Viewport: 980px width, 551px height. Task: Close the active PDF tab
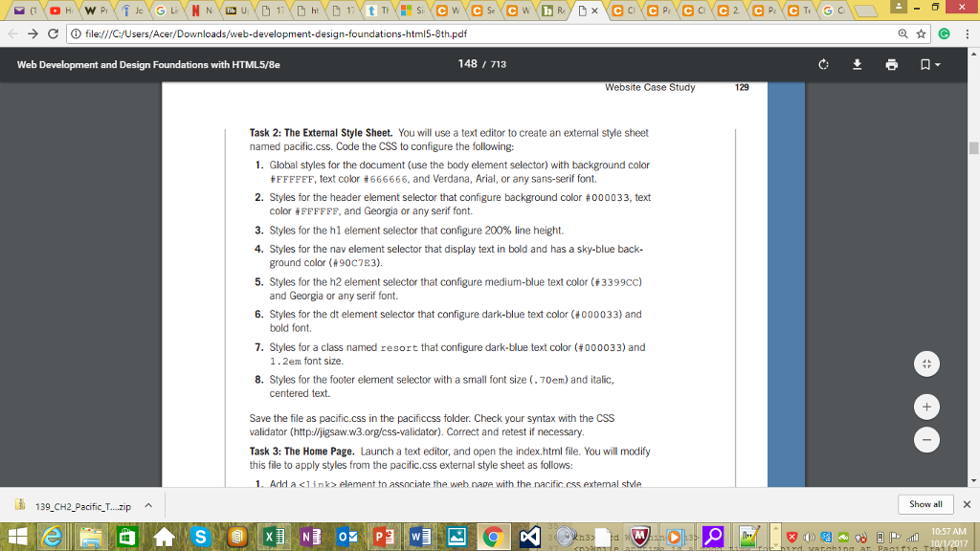click(x=594, y=11)
